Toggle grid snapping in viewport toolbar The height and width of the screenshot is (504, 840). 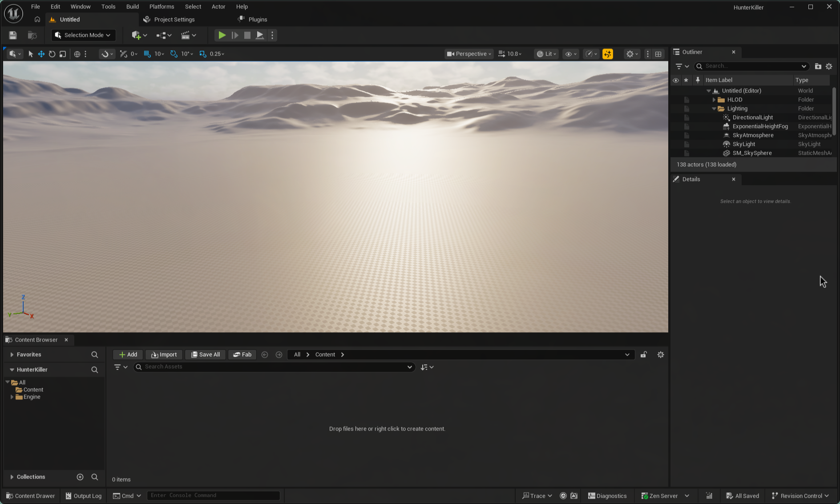click(147, 54)
